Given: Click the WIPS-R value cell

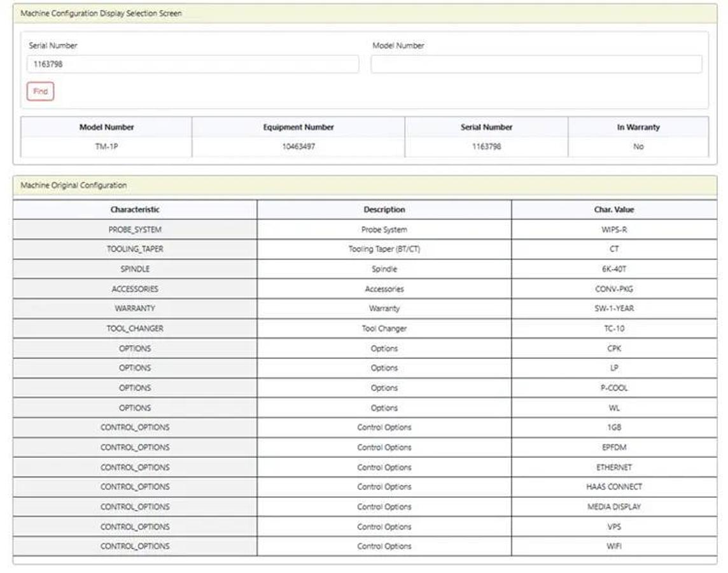Looking at the screenshot, I should pyautogui.click(x=613, y=230).
